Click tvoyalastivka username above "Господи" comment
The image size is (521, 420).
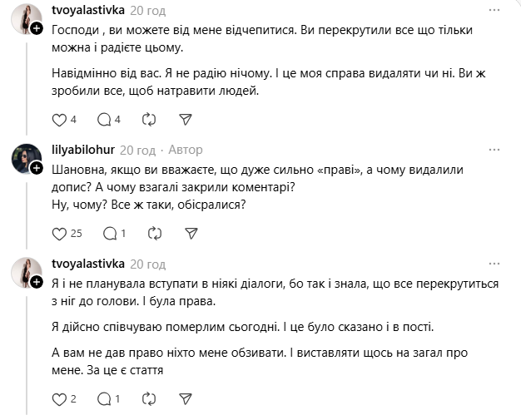click(87, 10)
